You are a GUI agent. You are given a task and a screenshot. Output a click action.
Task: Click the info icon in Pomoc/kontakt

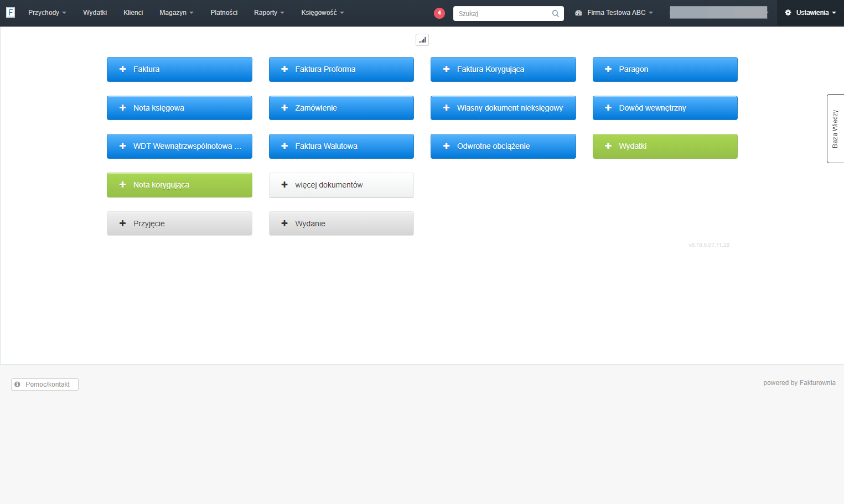click(18, 384)
